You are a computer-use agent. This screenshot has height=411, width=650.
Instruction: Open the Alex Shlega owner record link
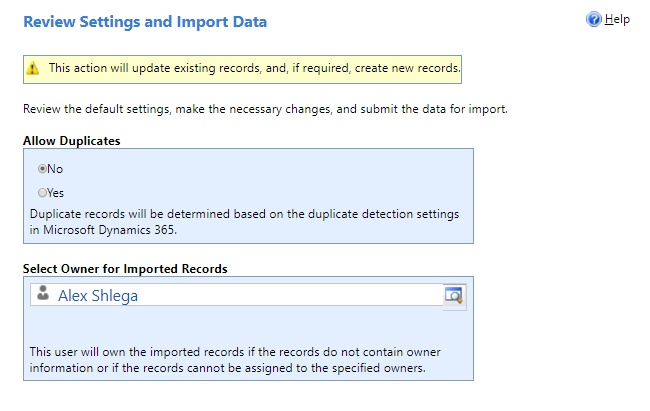(98, 296)
